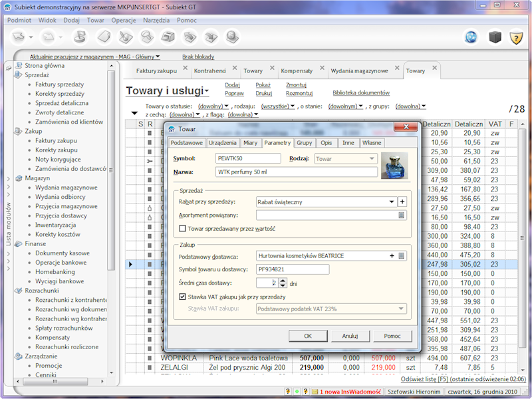Click the perfume product photo in the dialog

point(396,165)
